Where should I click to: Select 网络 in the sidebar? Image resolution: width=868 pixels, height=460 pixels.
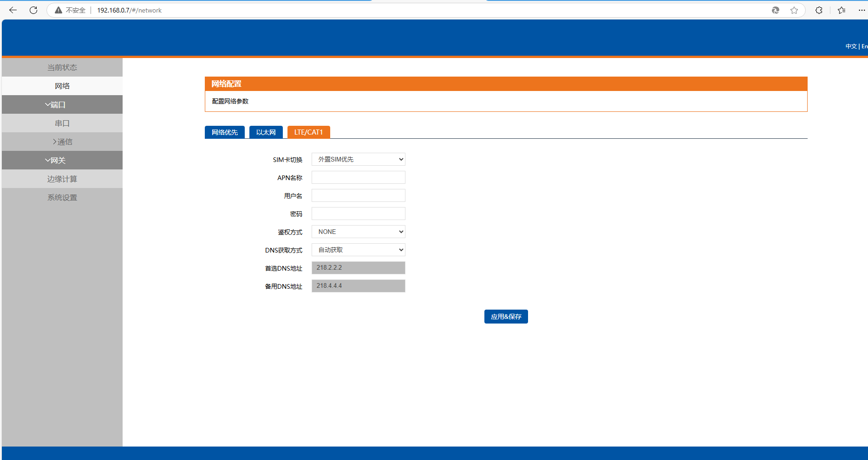click(x=62, y=86)
